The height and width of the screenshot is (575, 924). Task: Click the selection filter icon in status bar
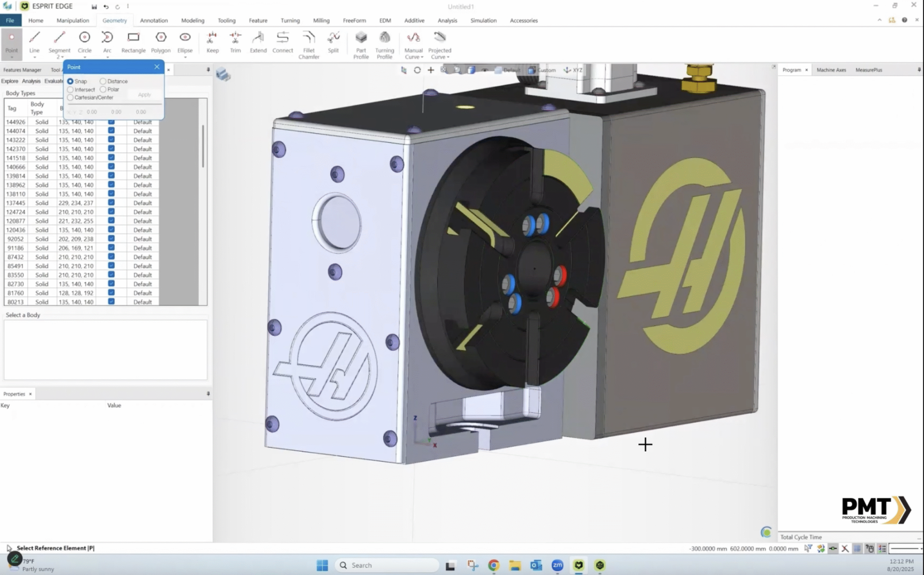point(808,548)
